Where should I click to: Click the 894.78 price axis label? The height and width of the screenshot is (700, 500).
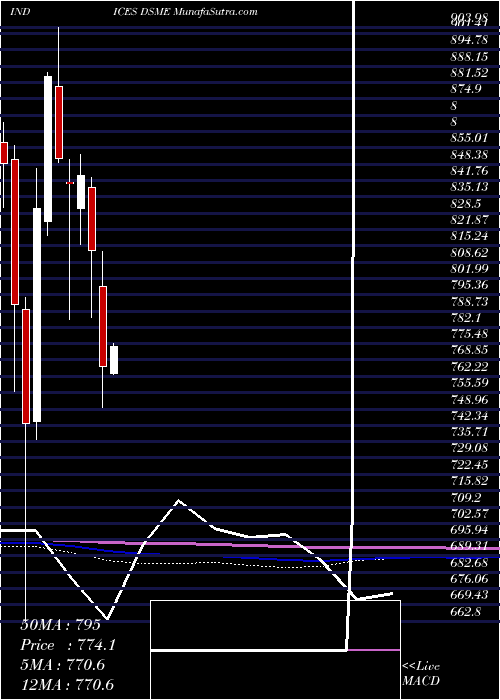coord(469,41)
